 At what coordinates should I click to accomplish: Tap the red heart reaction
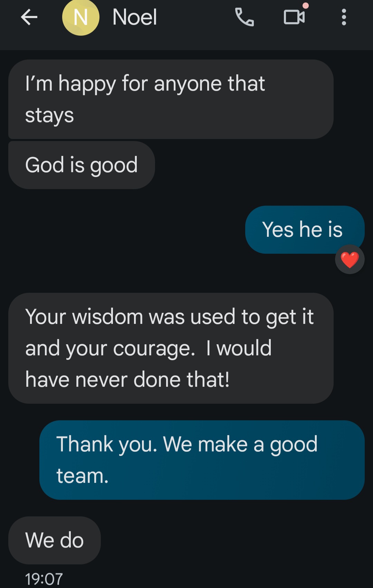pos(350,260)
